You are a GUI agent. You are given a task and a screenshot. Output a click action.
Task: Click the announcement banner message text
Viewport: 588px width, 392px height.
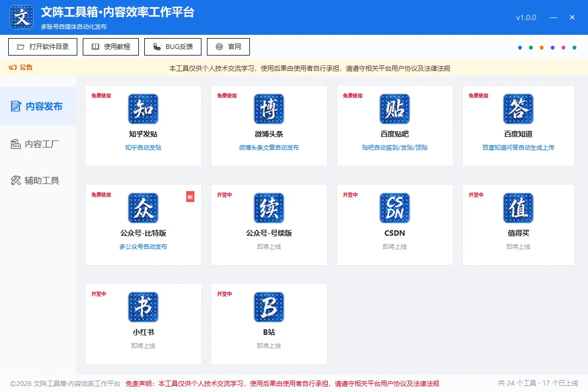[309, 68]
